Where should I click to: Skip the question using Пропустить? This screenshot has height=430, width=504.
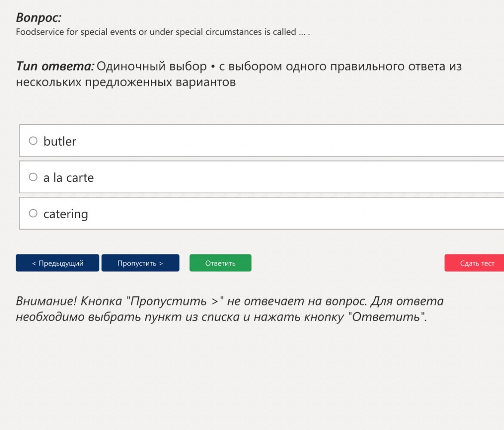tap(141, 263)
